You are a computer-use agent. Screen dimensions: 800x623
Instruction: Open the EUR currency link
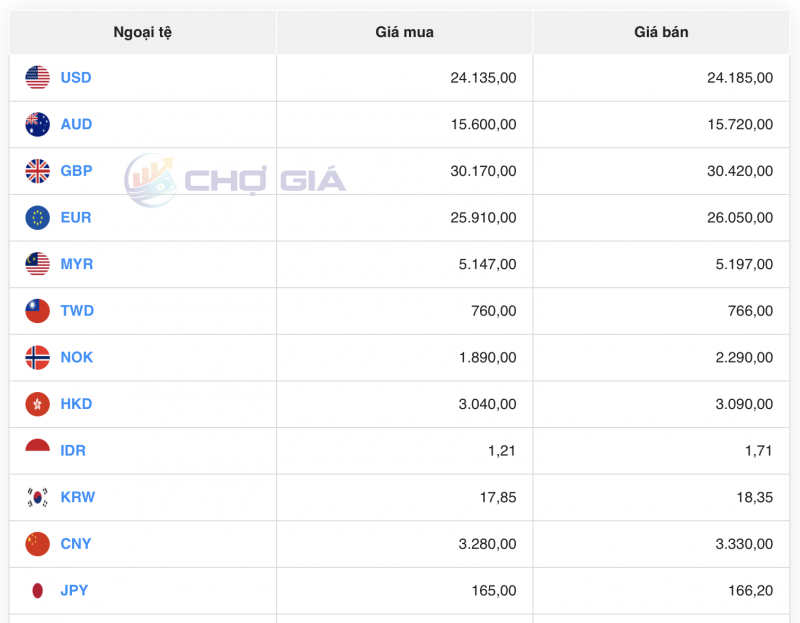pos(76,217)
